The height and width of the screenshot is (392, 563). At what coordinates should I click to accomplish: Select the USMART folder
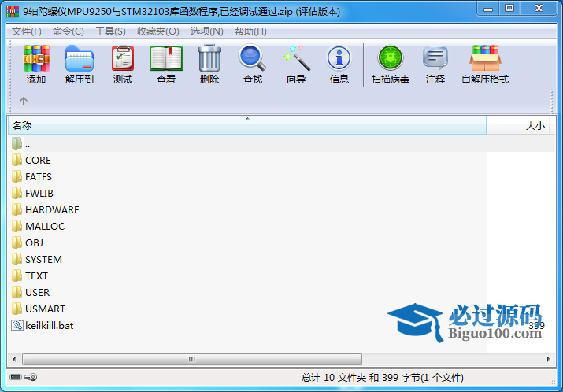tap(38, 309)
